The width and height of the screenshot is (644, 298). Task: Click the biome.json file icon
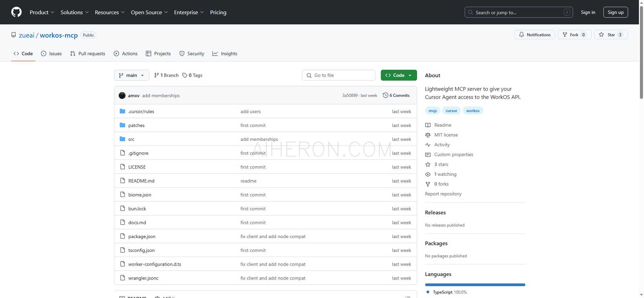(x=122, y=194)
